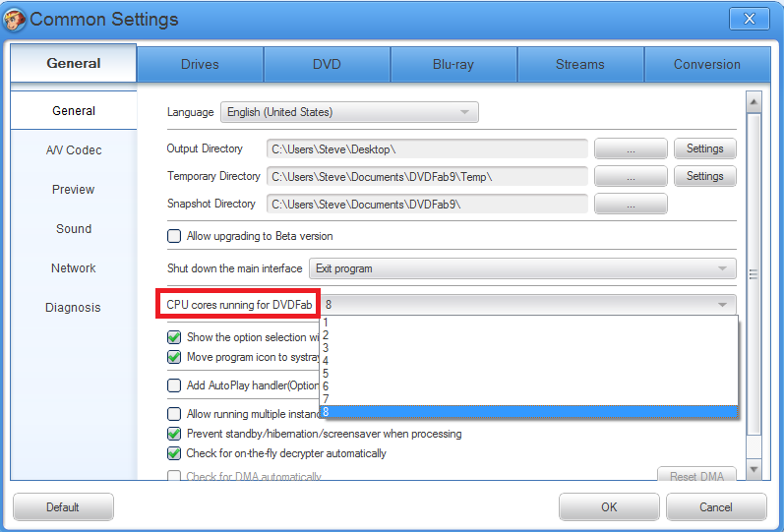This screenshot has width=784, height=532.
Task: Select highlighted 8 CPU cores option
Action: 528,411
